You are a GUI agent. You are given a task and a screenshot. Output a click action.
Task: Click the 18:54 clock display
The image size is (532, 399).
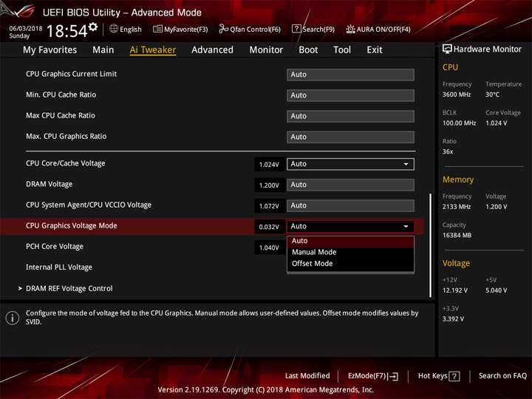coord(66,31)
